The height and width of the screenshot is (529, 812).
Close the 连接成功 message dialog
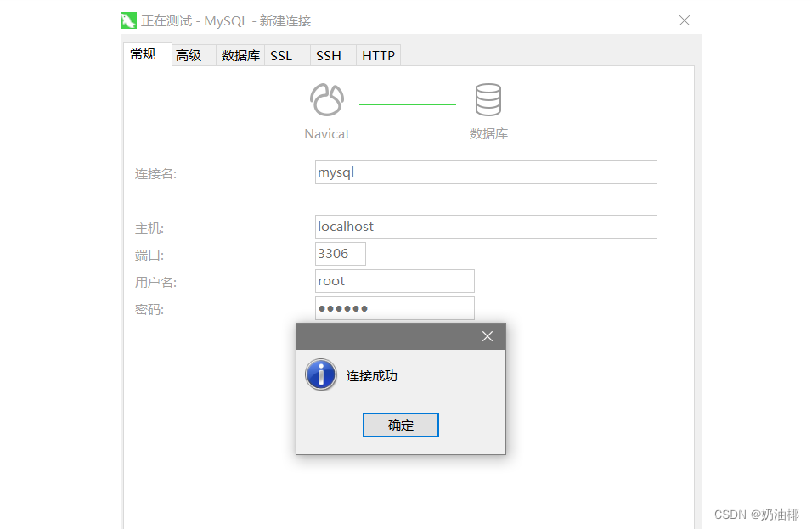point(488,336)
